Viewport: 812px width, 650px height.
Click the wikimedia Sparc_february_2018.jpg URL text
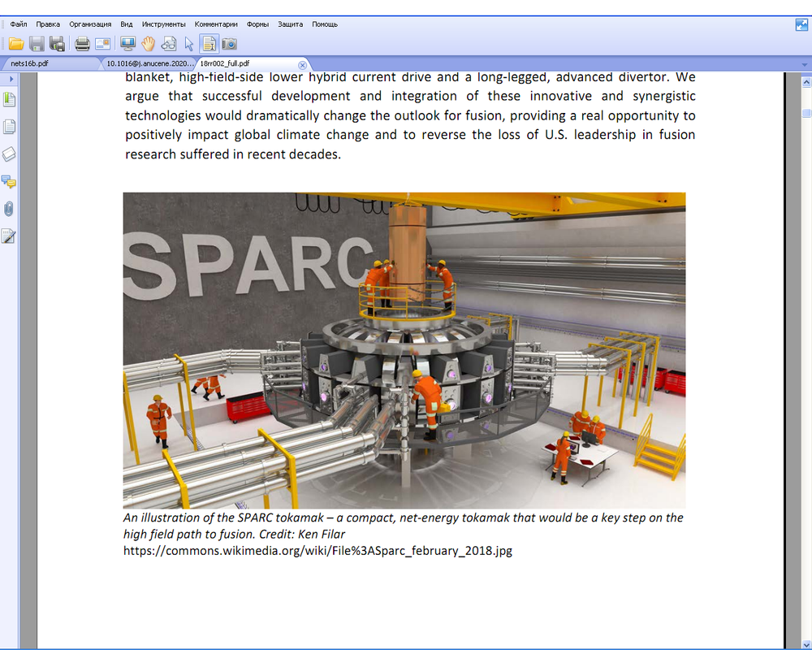coord(317,551)
